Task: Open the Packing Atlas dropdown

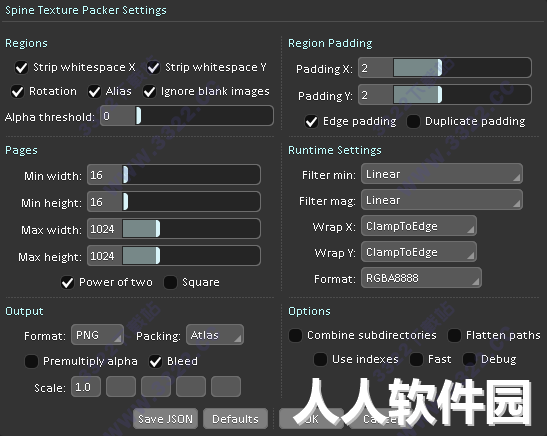Action: coord(215,335)
